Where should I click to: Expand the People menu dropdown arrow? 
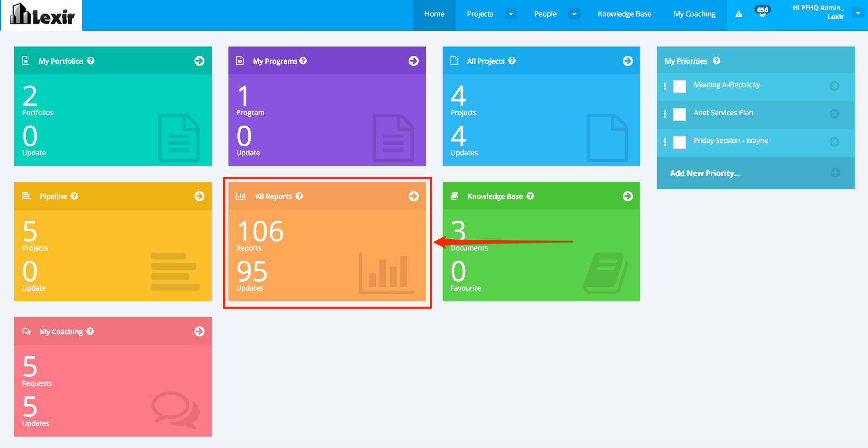coord(574,14)
